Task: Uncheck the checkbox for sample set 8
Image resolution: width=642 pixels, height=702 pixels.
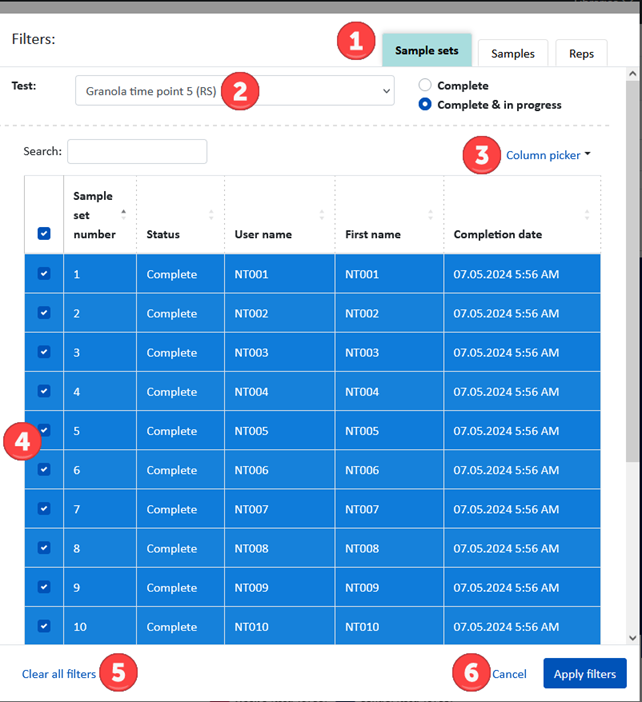Action: tap(44, 548)
